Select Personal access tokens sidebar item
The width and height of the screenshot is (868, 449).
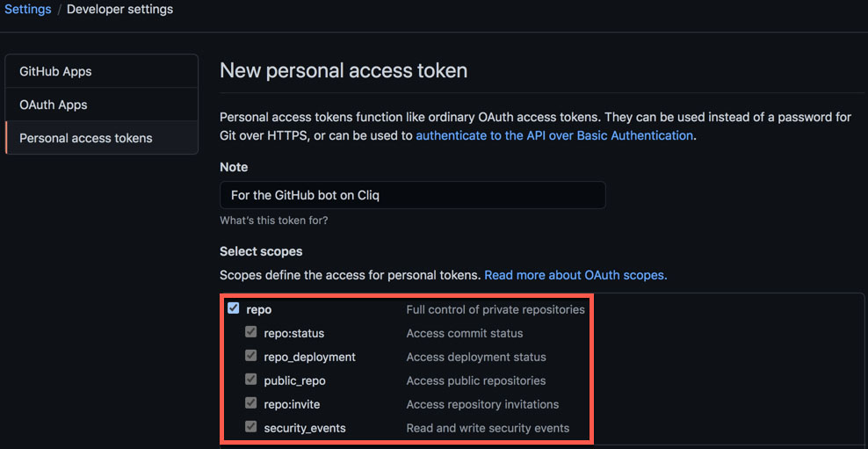coord(86,138)
